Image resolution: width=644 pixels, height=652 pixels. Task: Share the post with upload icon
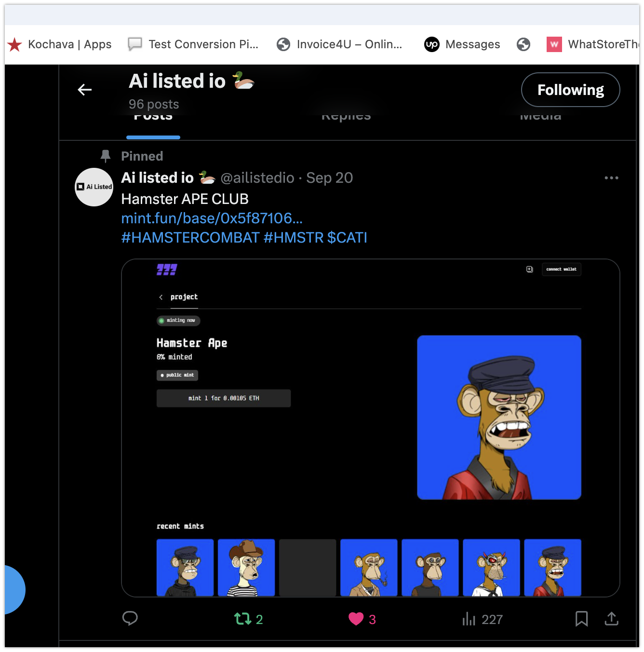611,619
